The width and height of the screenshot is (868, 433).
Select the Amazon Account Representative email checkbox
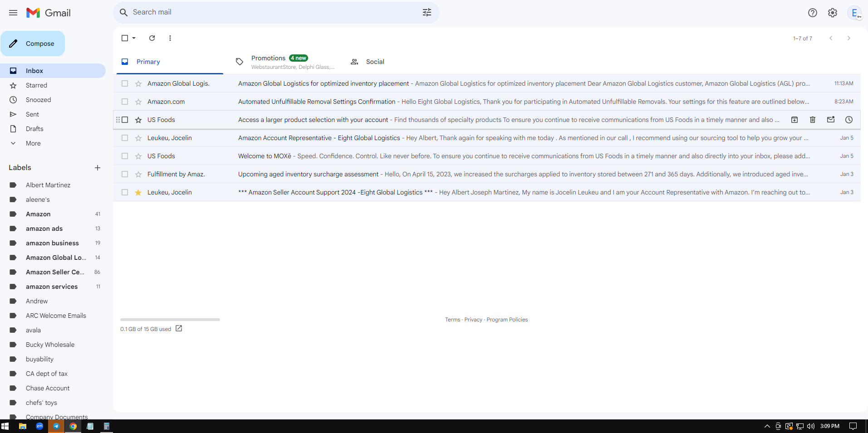[x=125, y=138]
